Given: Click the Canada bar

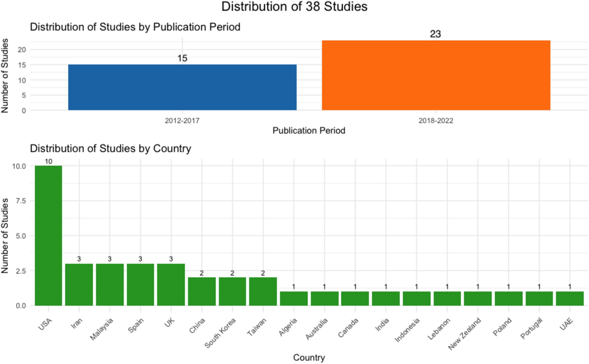Looking at the screenshot, I should point(355,299).
